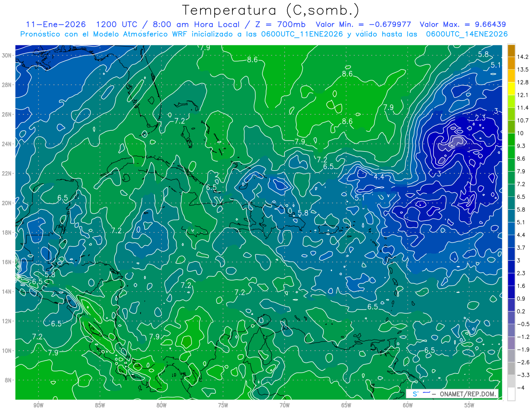
Task: Click the '-0.5' colorbar label
Action: [523, 324]
